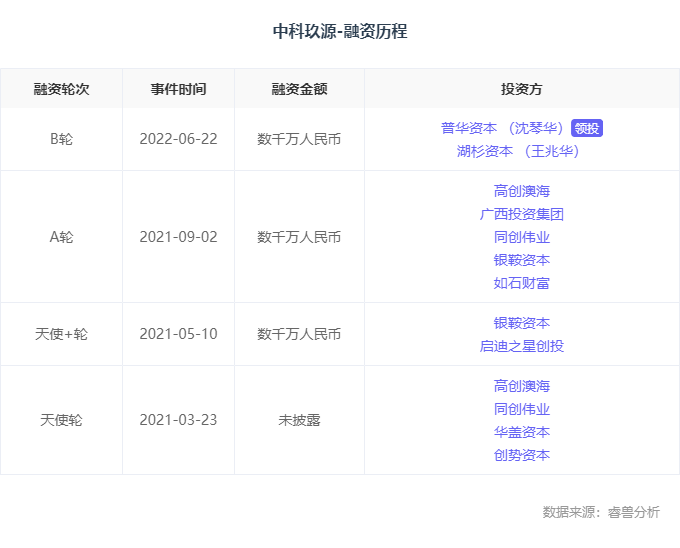This screenshot has height=548, width=680.
Task: Select 数千万人民币 amount in the A轮 row
Action: (x=299, y=237)
